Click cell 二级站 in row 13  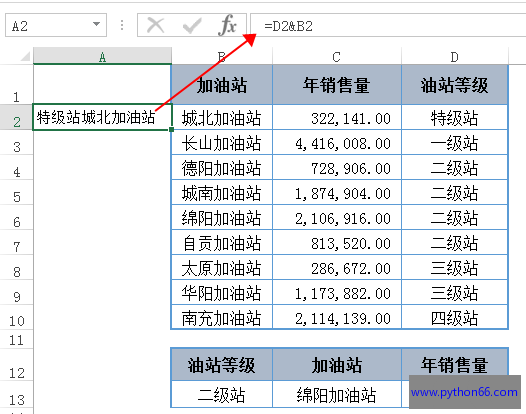222,394
